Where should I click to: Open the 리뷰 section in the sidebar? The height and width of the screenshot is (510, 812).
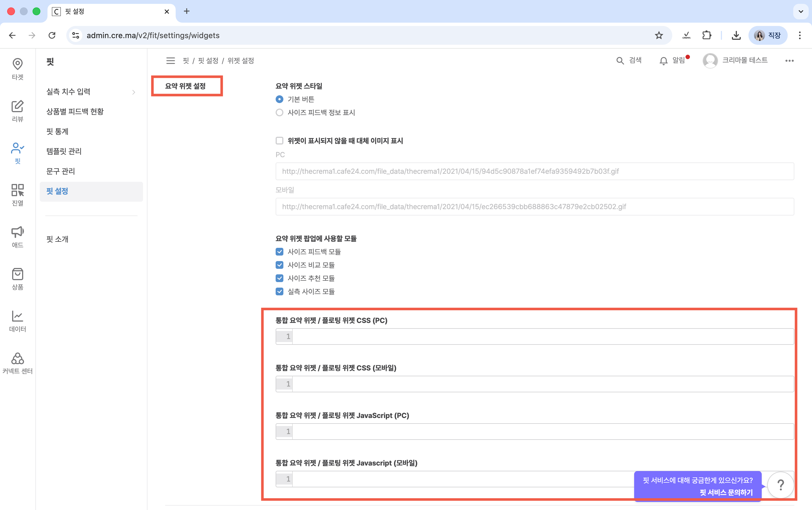pyautogui.click(x=17, y=111)
